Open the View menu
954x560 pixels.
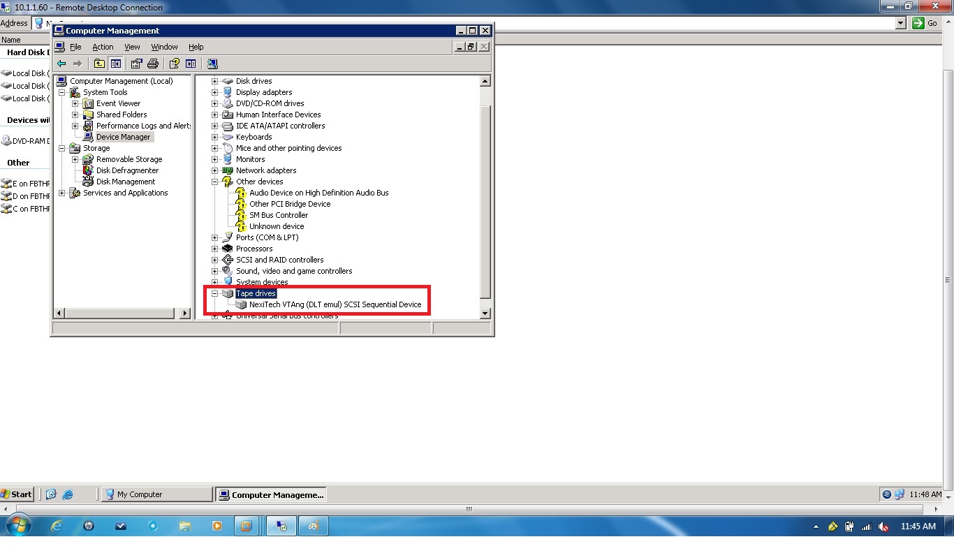coord(132,47)
